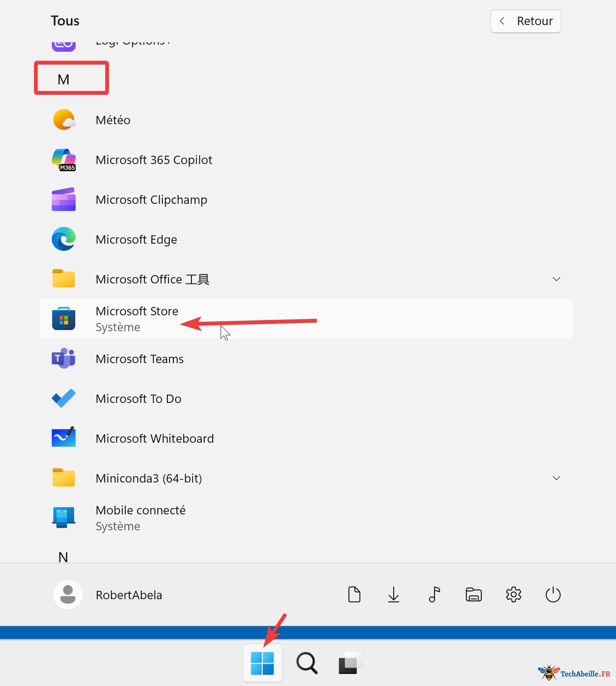
Task: Open Microsoft To Do checkmark icon
Action: [64, 398]
